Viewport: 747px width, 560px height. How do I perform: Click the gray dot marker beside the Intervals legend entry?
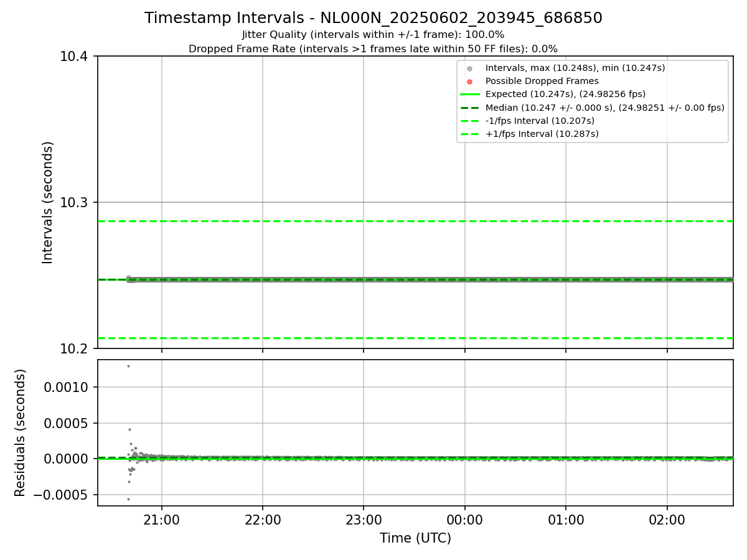[x=470, y=68]
